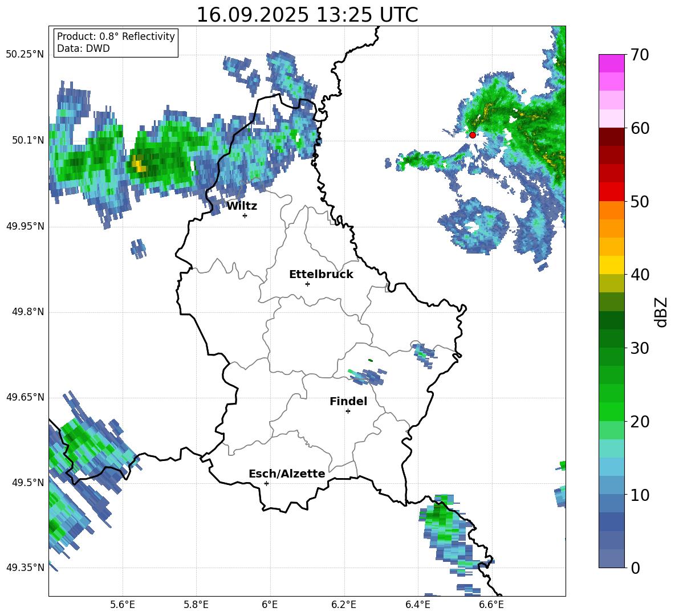This screenshot has width=675, height=616.
Task: Click the Data: DWD text
Action: coord(83,48)
